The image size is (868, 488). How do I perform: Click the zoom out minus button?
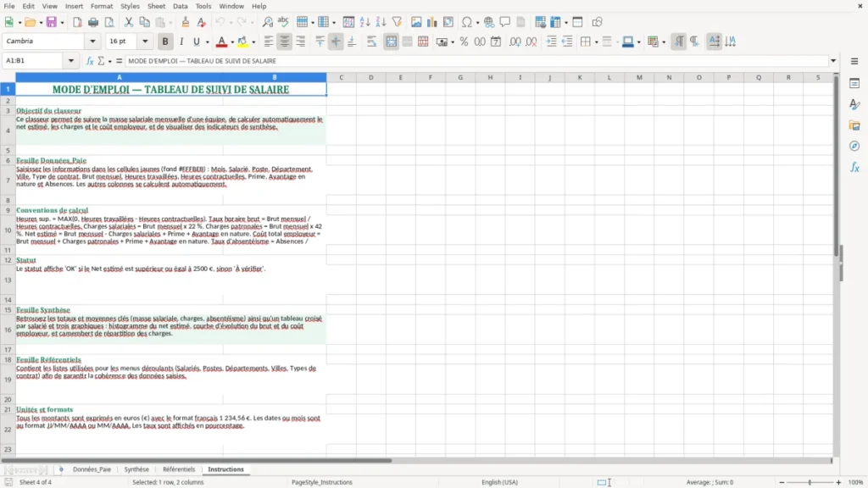[782, 482]
